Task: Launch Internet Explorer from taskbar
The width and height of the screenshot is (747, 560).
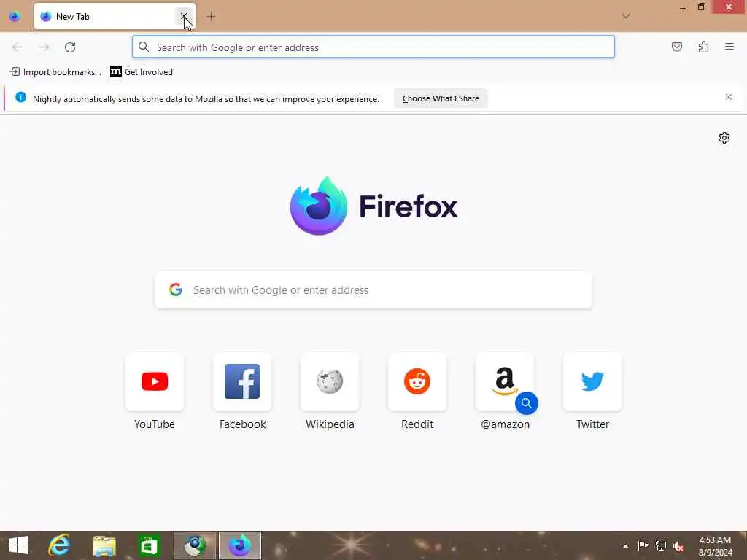Action: point(59,545)
